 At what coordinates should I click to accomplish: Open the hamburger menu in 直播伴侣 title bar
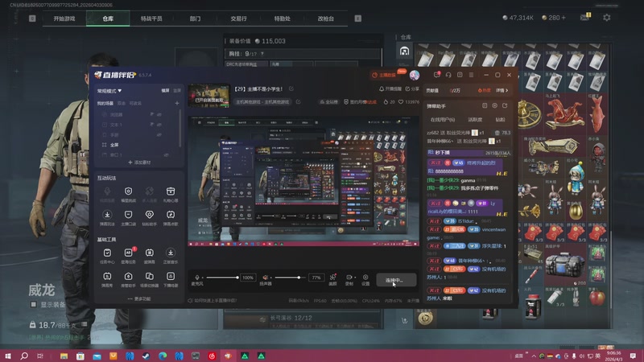(x=471, y=75)
